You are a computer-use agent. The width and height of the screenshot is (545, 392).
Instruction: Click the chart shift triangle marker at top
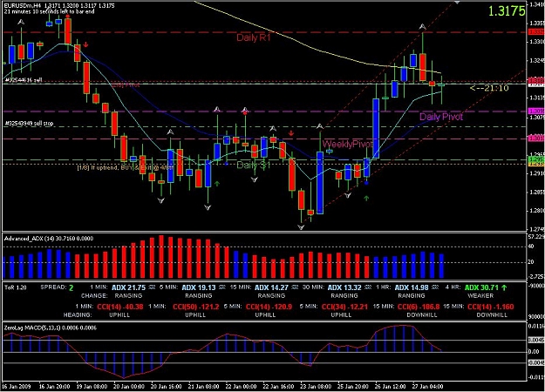click(458, 3)
